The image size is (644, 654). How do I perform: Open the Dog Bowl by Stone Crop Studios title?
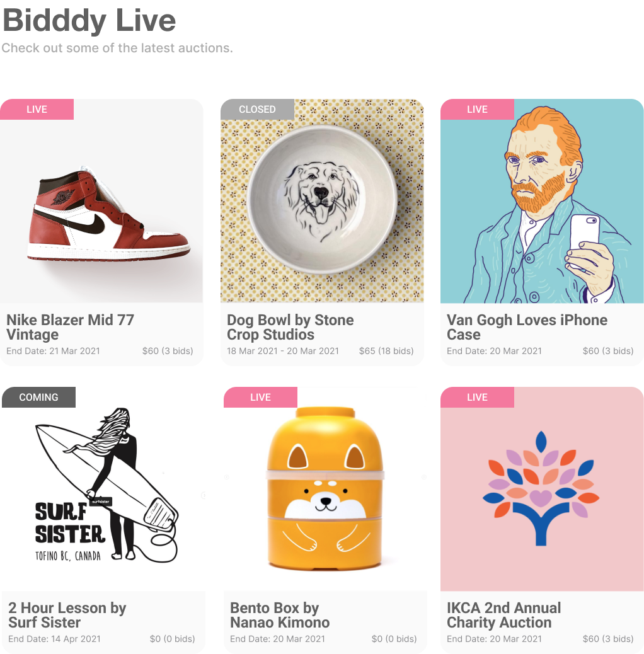tap(290, 327)
